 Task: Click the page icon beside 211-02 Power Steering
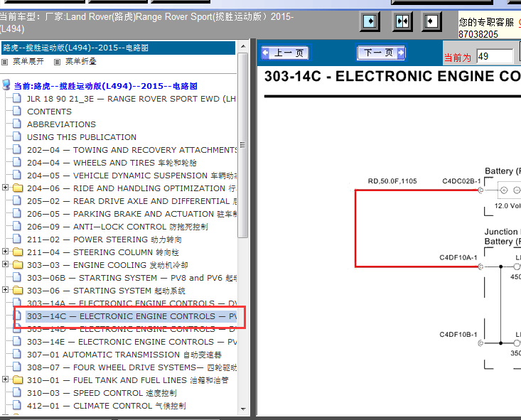click(17, 239)
